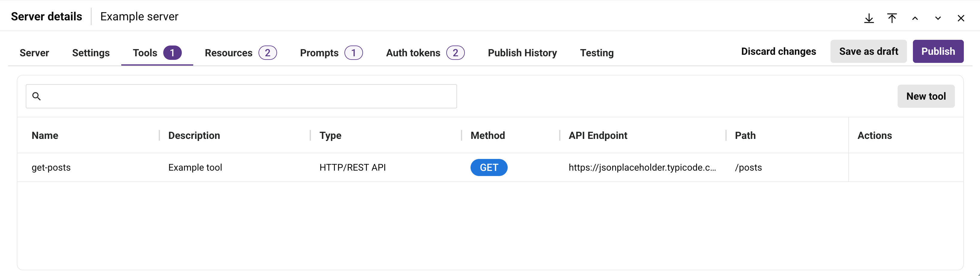Click the up chevron icon in header

click(915, 18)
